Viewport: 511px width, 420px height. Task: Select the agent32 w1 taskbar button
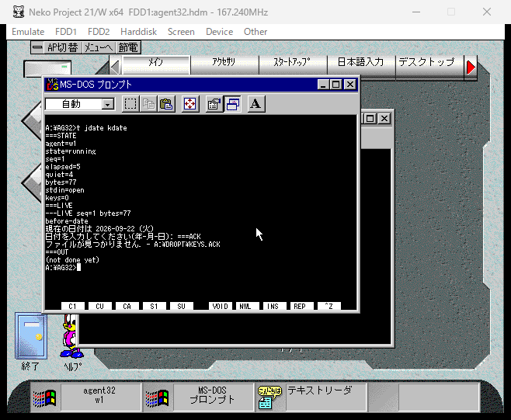click(x=99, y=397)
